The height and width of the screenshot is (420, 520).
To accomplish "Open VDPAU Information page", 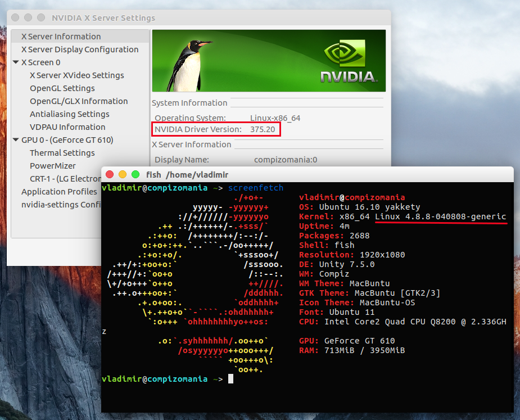I will pyautogui.click(x=67, y=127).
